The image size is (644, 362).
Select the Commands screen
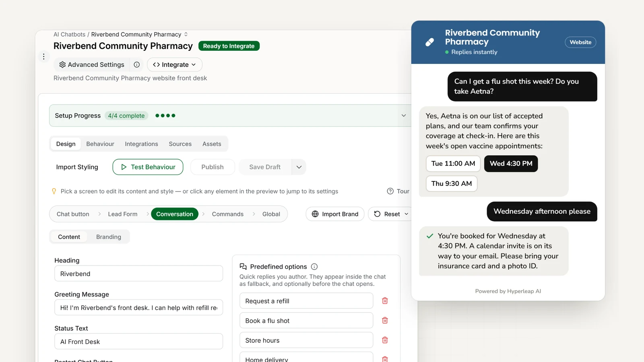pos(228,214)
